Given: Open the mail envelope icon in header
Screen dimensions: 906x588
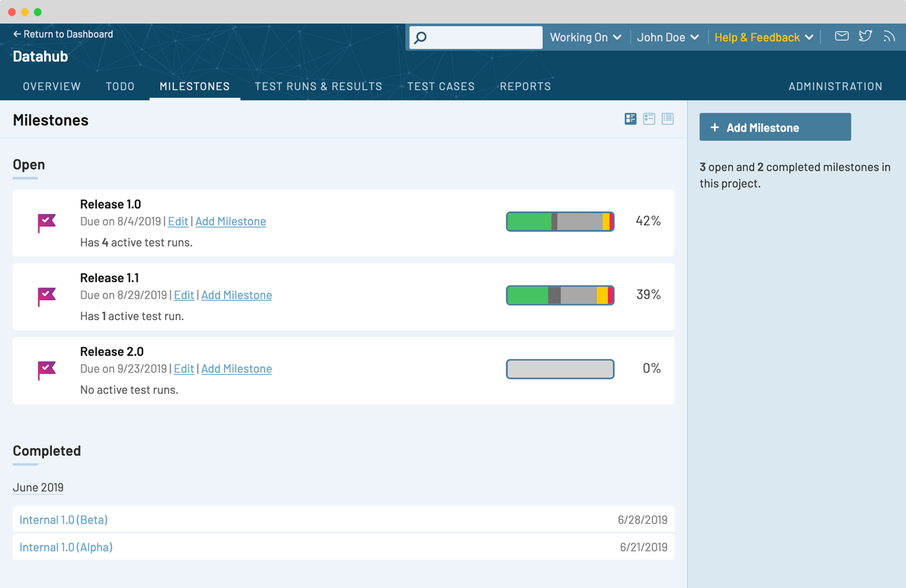Looking at the screenshot, I should click(x=841, y=36).
